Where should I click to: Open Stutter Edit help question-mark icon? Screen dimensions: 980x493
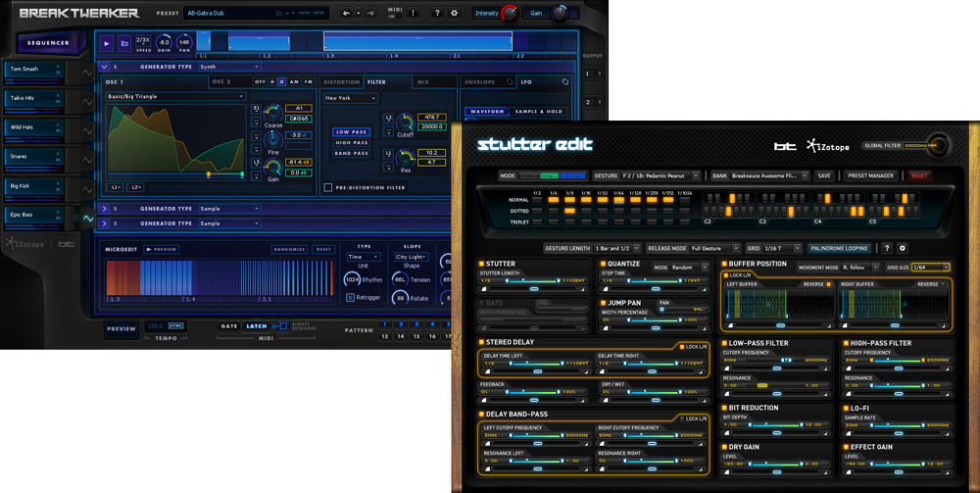click(886, 248)
